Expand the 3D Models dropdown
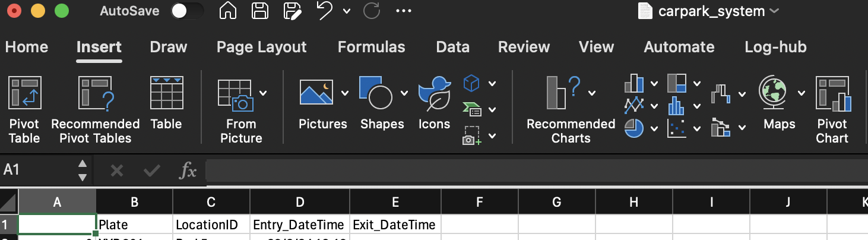This screenshot has width=868, height=240. 492,84
